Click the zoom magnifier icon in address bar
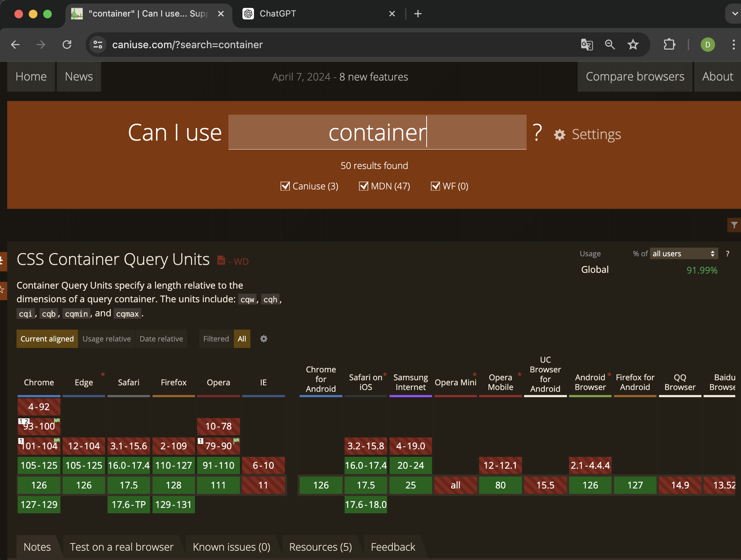 tap(610, 45)
